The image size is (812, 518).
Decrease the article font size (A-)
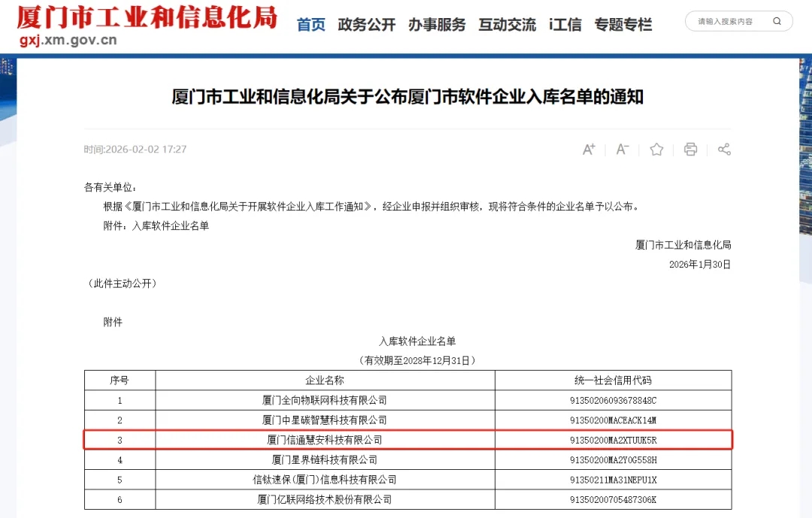(x=623, y=149)
